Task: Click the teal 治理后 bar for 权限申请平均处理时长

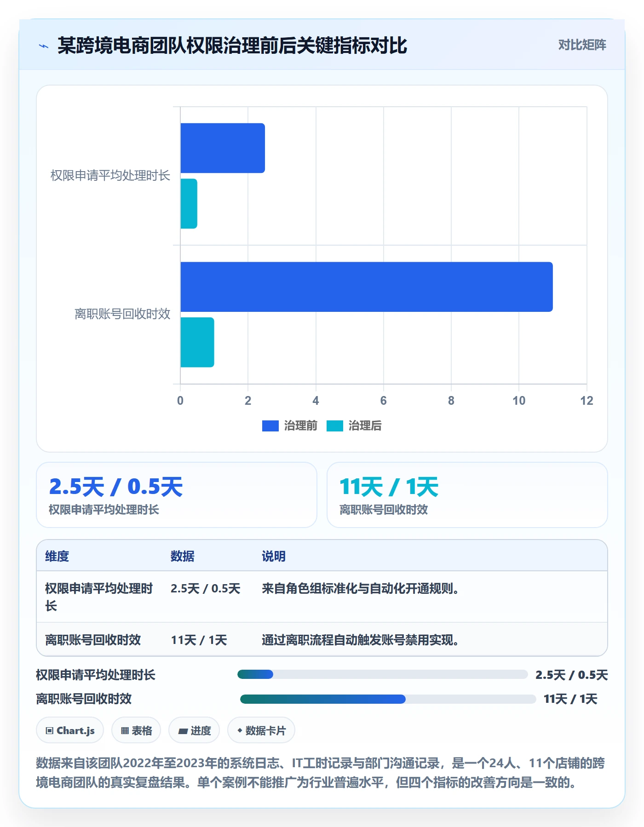Action: pos(189,204)
